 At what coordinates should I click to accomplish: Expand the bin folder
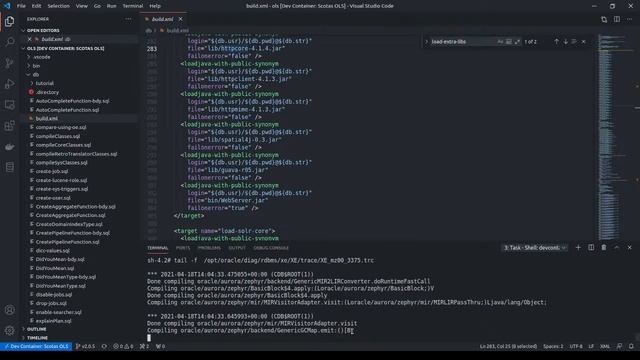click(x=36, y=66)
